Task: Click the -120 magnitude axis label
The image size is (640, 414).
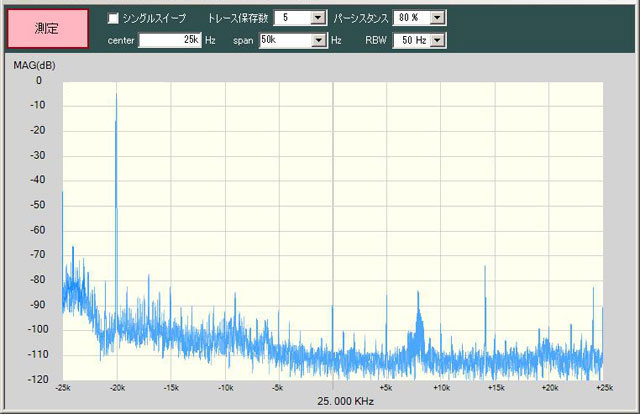Action: coord(38,379)
